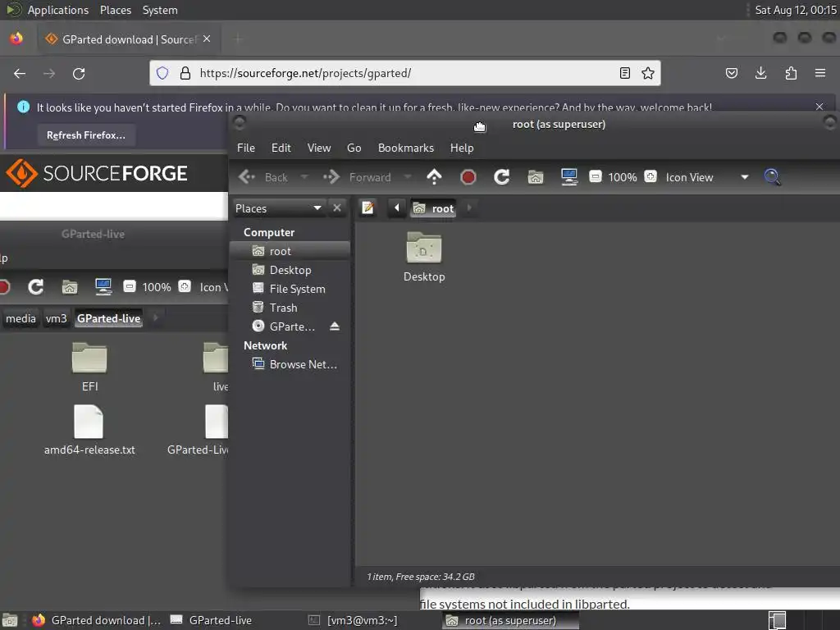Eject the GParted disc in sidebar
This screenshot has width=840, height=630.
[335, 326]
